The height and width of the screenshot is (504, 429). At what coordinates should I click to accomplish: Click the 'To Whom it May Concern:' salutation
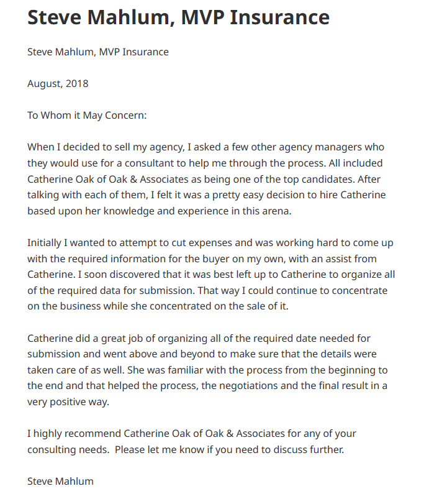[86, 116]
